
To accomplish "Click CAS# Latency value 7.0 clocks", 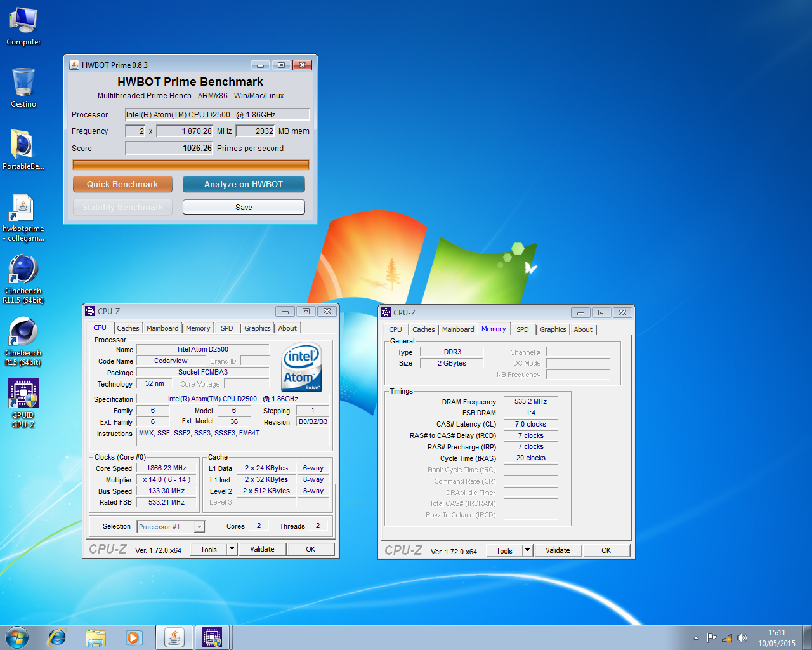I will 531,424.
